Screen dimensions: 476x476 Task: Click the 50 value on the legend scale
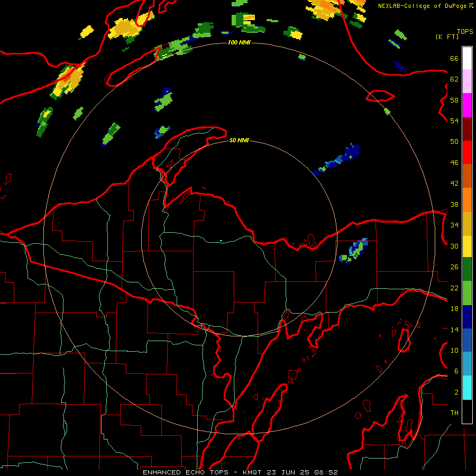point(454,141)
